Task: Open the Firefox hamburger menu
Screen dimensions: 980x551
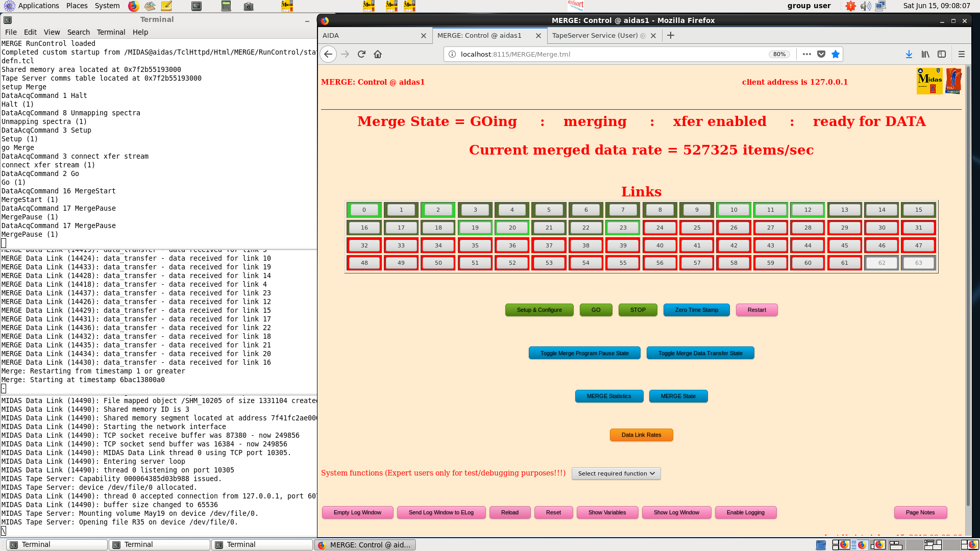Action: tap(962, 54)
